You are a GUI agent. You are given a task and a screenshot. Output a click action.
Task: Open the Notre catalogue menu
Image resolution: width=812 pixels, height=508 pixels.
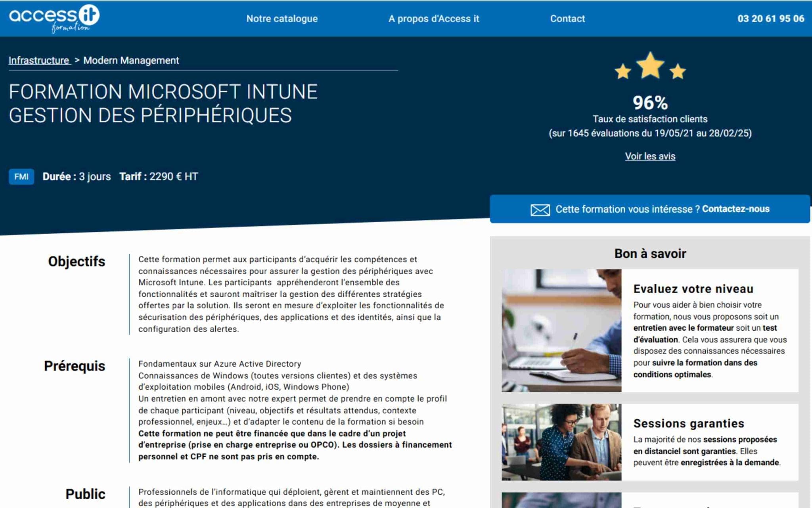pos(281,18)
